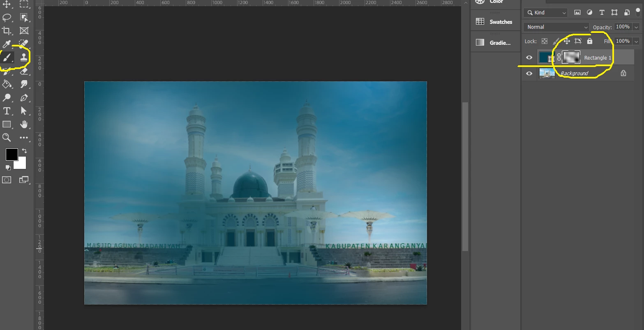This screenshot has height=330, width=644.
Task: Select the Rectangle 1 shape thumbnail
Action: coord(547,58)
